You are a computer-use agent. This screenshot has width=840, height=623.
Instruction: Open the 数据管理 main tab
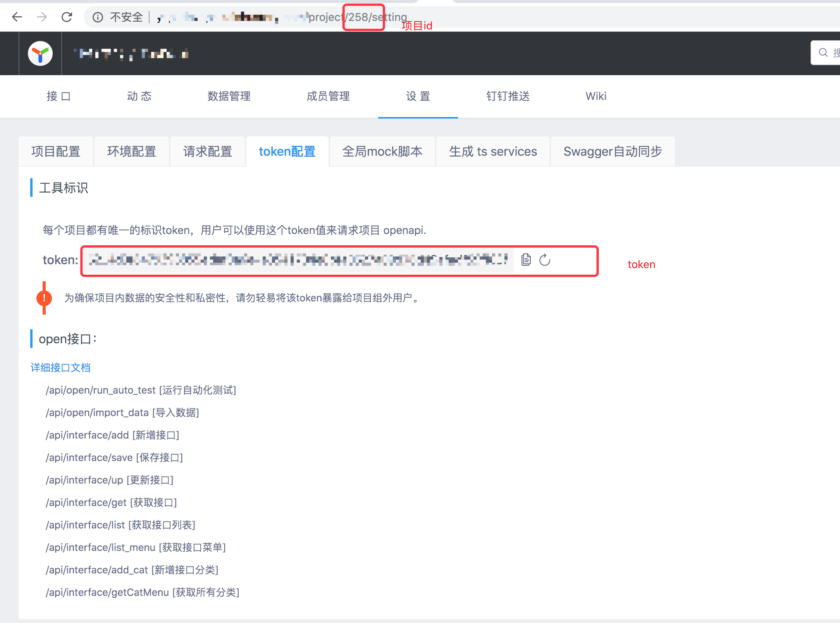pyautogui.click(x=229, y=96)
